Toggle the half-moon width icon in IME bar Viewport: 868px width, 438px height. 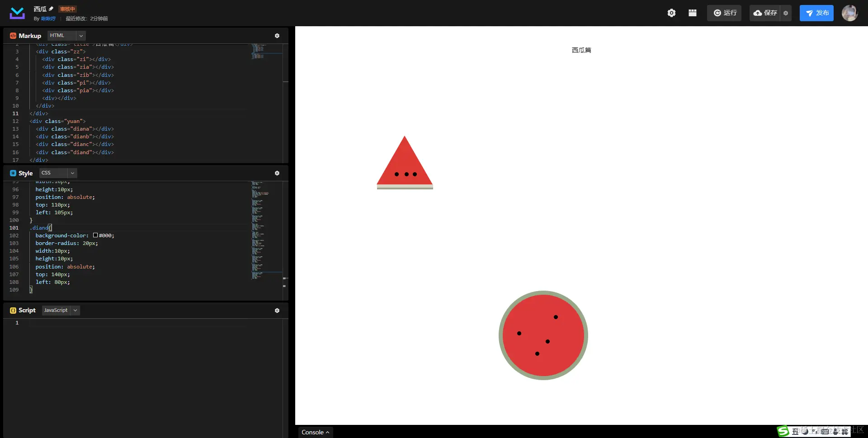[805, 432]
